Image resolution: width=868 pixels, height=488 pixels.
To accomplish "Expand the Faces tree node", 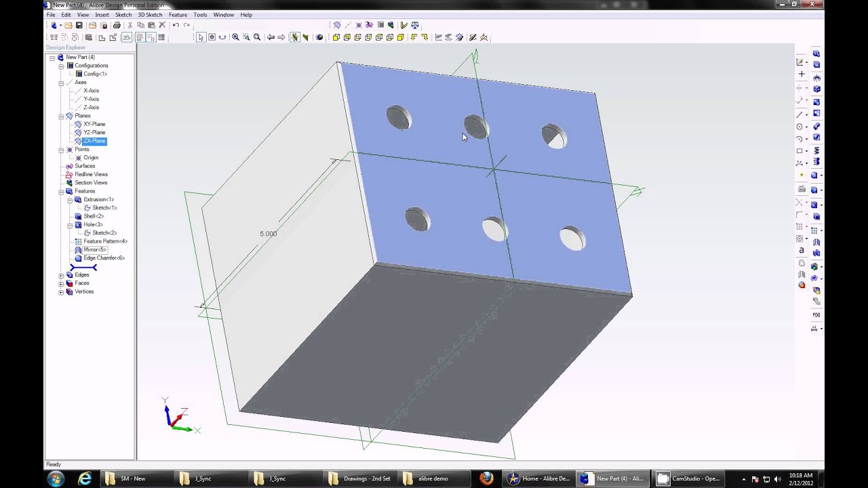I will (x=61, y=283).
